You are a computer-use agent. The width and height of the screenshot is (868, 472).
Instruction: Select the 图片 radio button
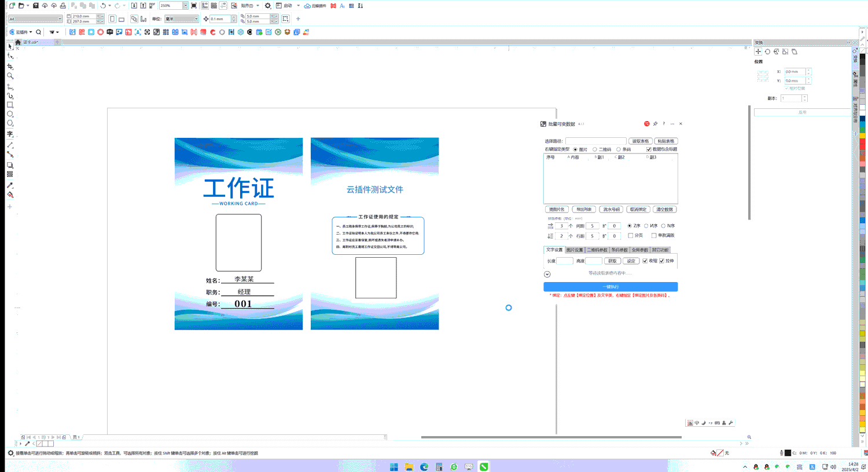pos(575,149)
